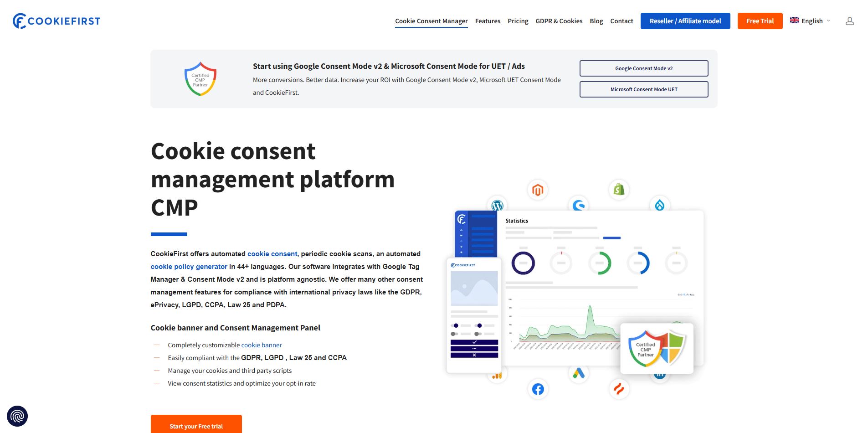Click Start your Free trial button
This screenshot has height=433, width=868.
[x=196, y=425]
